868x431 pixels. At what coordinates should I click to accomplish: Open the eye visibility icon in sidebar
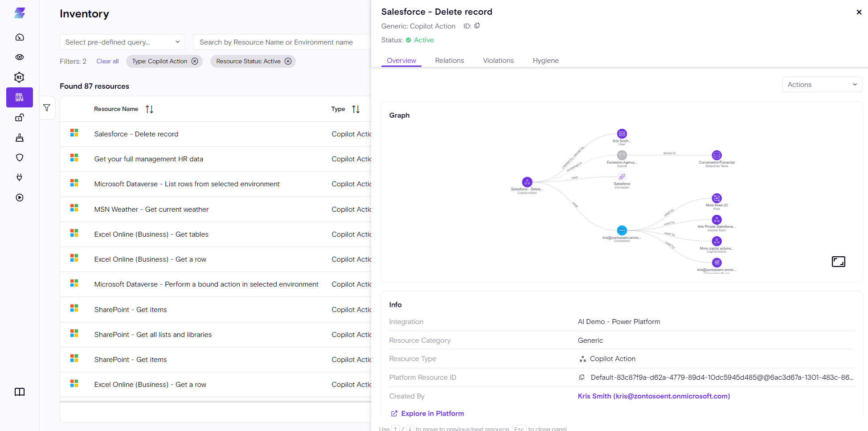pyautogui.click(x=20, y=57)
